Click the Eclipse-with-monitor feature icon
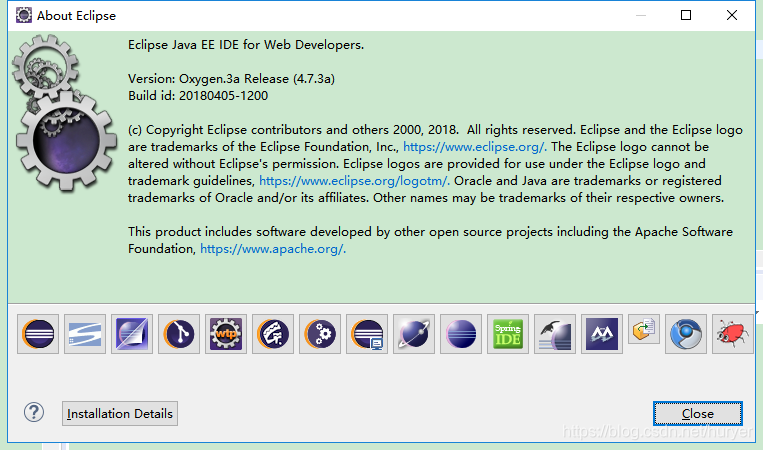 [367, 334]
